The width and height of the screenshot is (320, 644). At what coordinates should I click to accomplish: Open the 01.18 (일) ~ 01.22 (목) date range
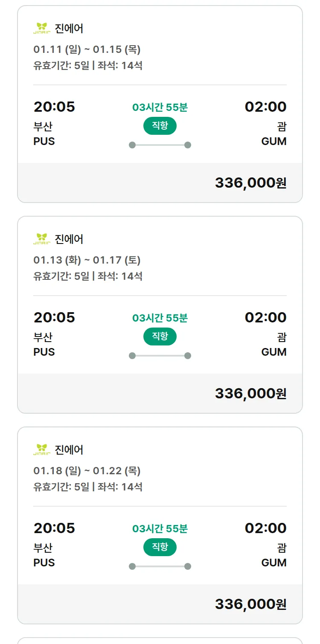(x=87, y=471)
